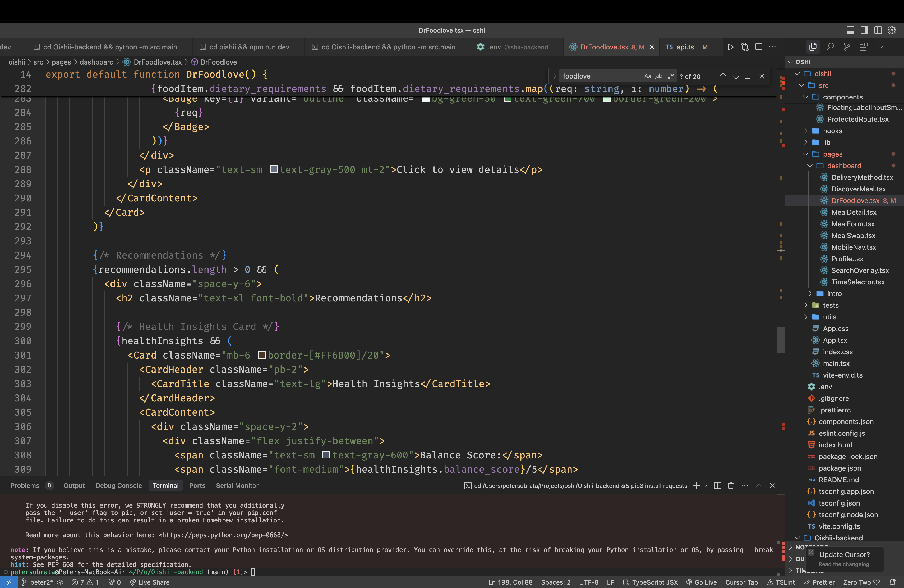Open notifications bell in status bar
This screenshot has height=588, width=904.
pyautogui.click(x=892, y=582)
